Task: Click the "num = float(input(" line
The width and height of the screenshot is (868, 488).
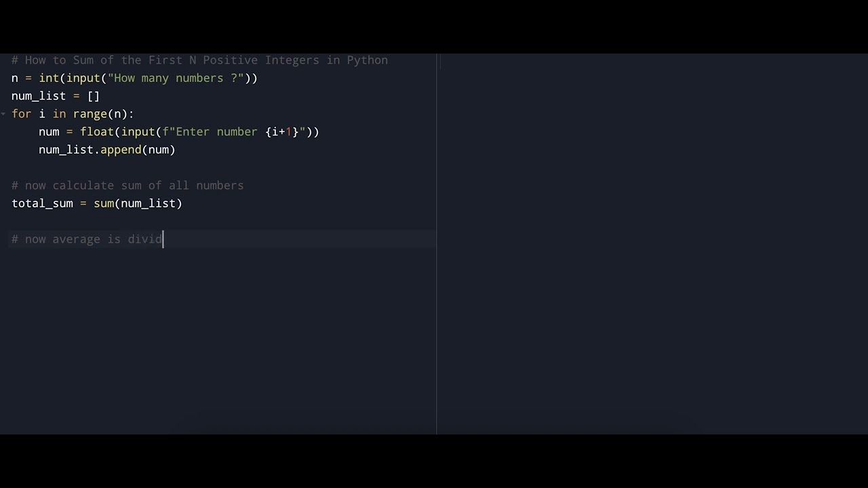Action: (x=179, y=131)
